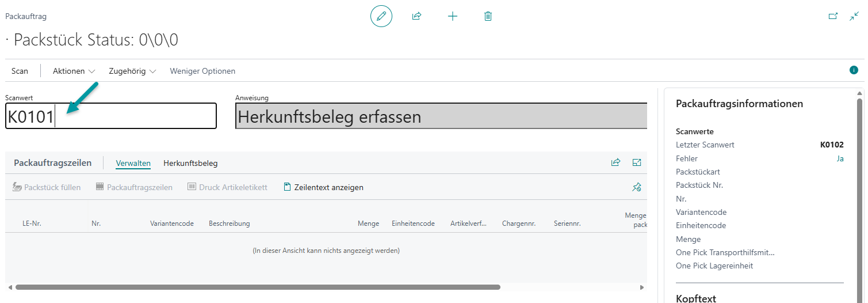Click Weniger Optionen
Image resolution: width=868 pixels, height=303 pixels.
click(202, 71)
